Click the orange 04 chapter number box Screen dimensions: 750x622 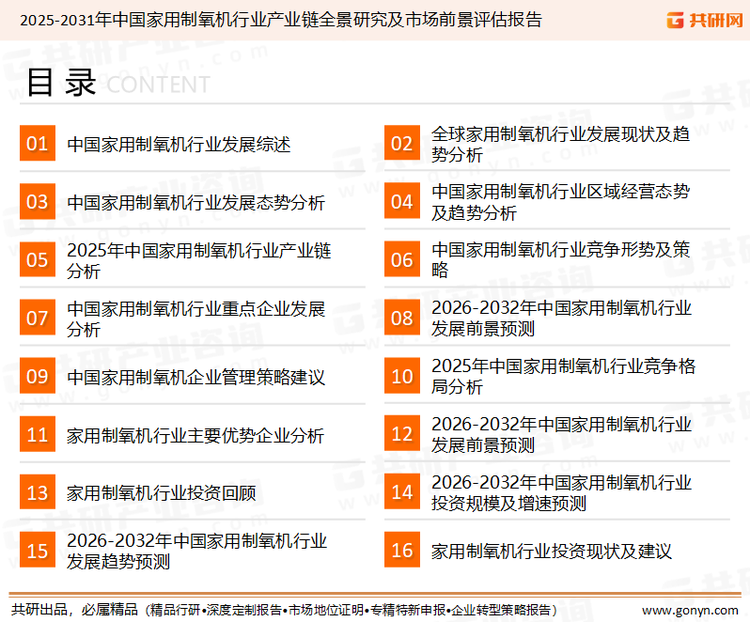(x=402, y=201)
